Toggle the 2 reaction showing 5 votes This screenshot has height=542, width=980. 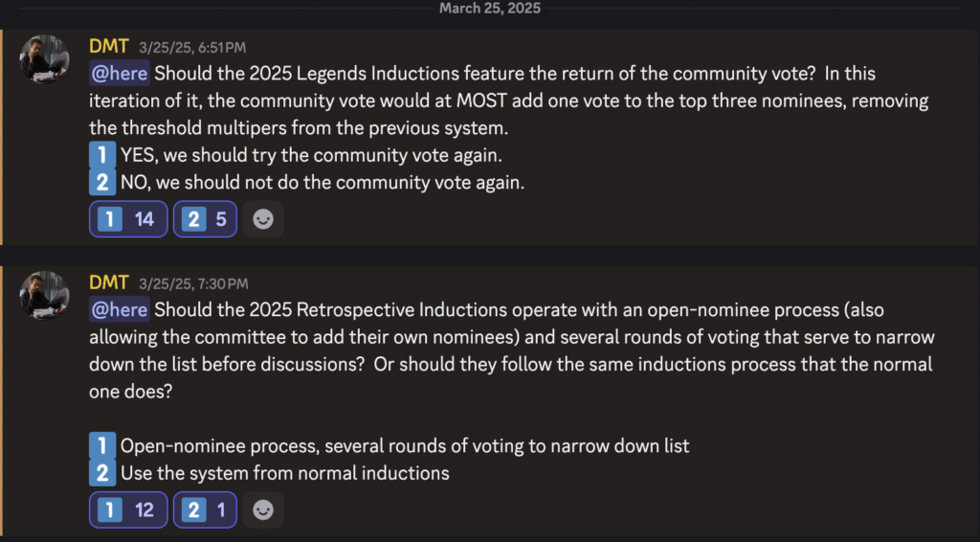[204, 219]
